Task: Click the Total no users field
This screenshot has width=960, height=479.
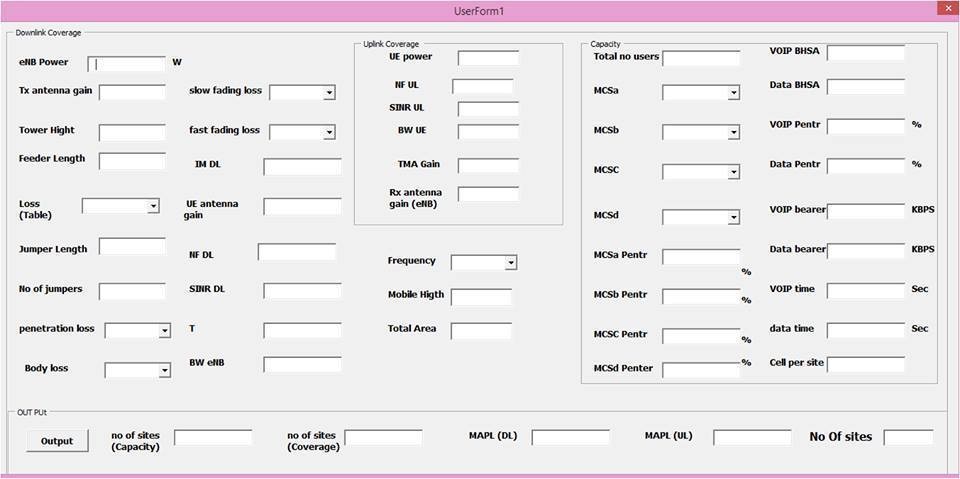Action: click(700, 58)
